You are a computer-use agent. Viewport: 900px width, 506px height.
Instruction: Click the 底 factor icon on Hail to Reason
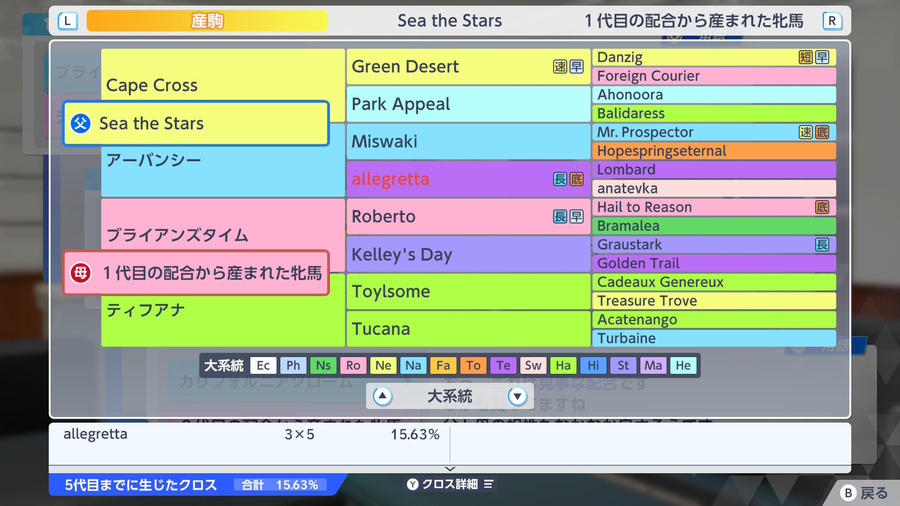(822, 207)
